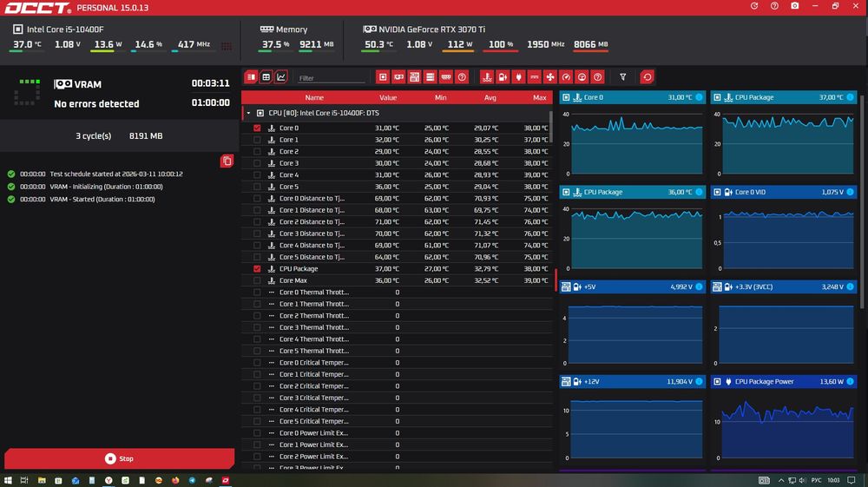Switch to graph-only monitoring view

click(281, 77)
